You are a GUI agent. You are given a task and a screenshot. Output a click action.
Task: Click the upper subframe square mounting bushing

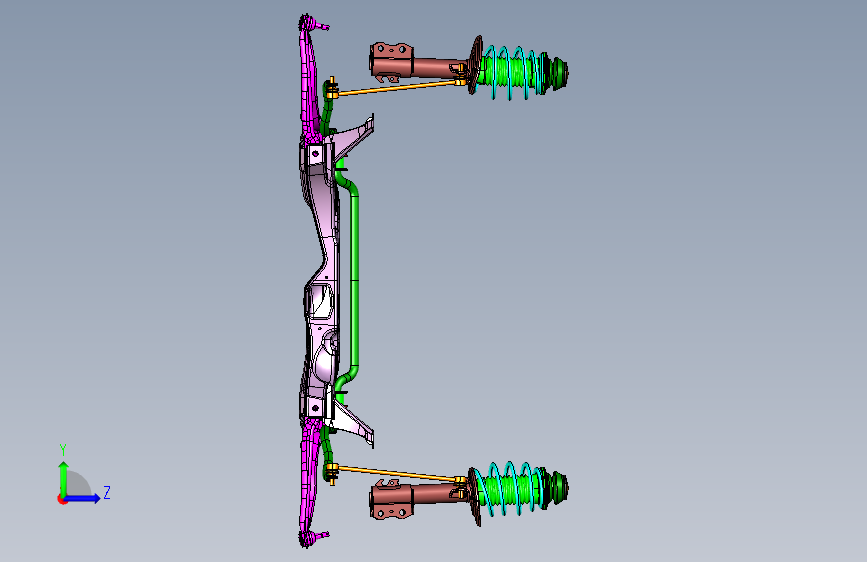coord(315,154)
